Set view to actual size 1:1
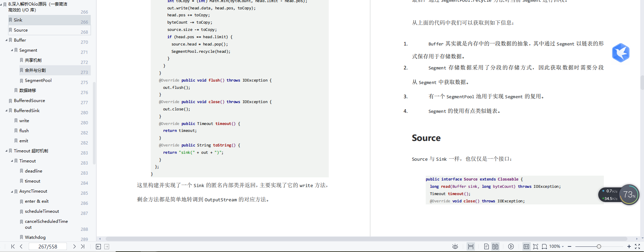 click(x=526, y=246)
